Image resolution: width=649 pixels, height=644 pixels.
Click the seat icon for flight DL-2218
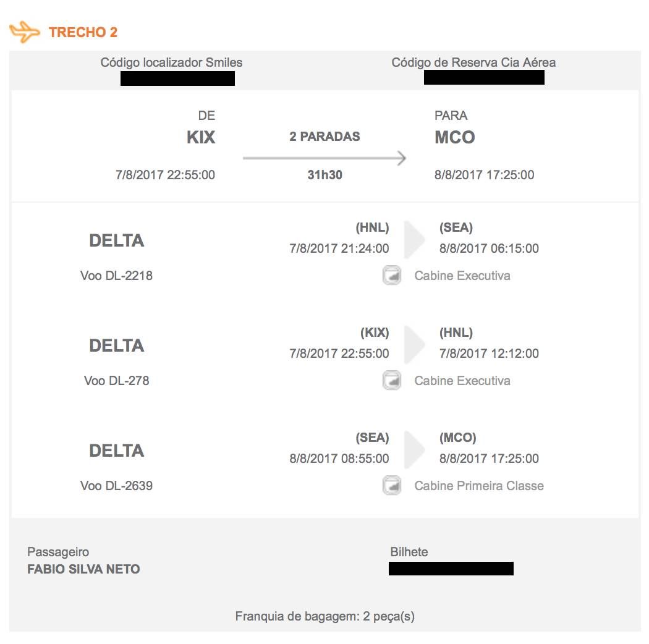391,275
